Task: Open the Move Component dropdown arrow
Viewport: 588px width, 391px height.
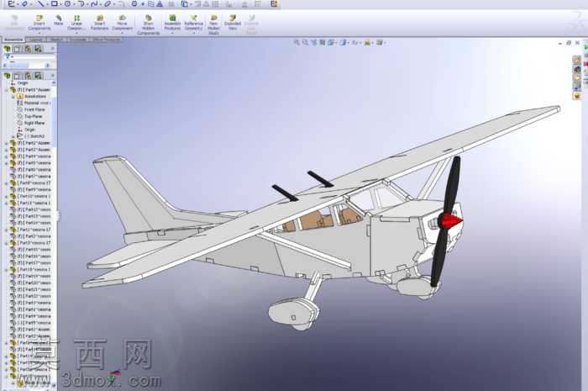Action: tap(122, 33)
